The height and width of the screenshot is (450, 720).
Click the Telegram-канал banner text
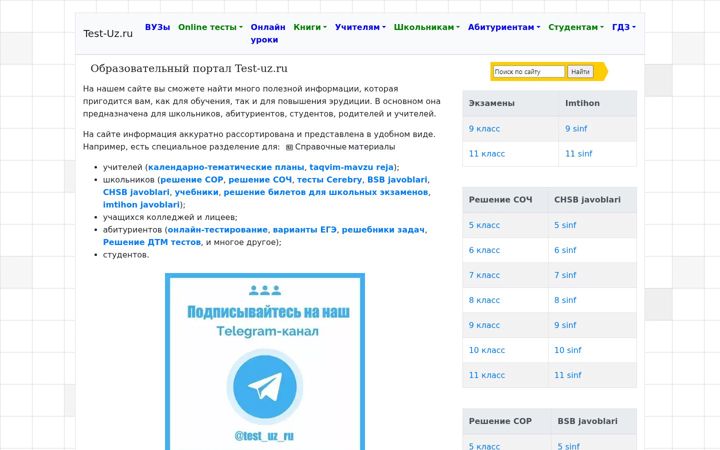[267, 331]
